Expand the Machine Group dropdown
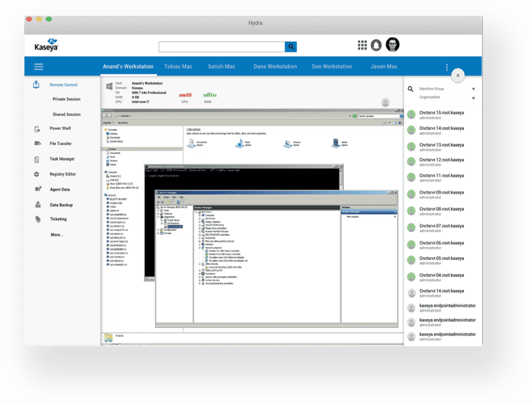The width and height of the screenshot is (532, 405). [447, 89]
